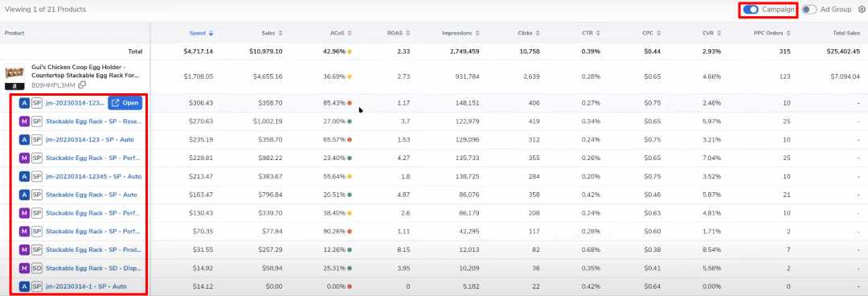This screenshot has width=868, height=296.
Task: Click the Viewing 1 of 21 Products text
Action: pyautogui.click(x=45, y=10)
